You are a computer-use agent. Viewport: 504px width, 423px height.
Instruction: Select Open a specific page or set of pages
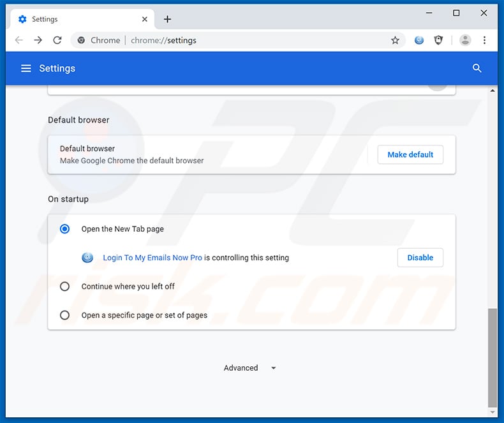coord(64,315)
